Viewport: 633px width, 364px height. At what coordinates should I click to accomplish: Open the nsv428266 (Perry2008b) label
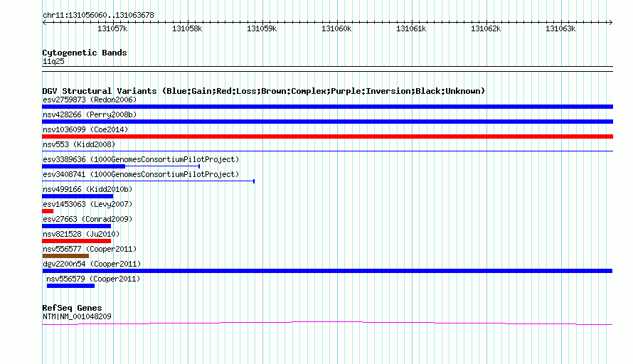[x=90, y=114]
